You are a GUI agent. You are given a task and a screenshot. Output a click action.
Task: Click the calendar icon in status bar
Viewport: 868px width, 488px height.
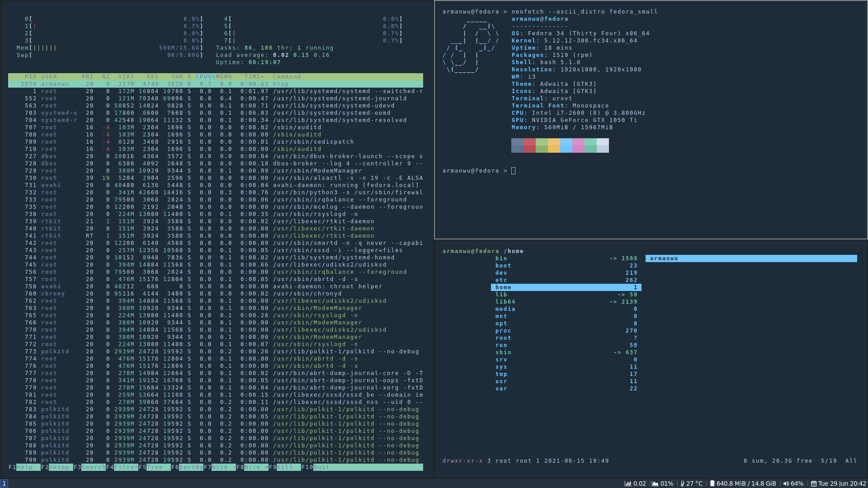[x=814, y=483]
